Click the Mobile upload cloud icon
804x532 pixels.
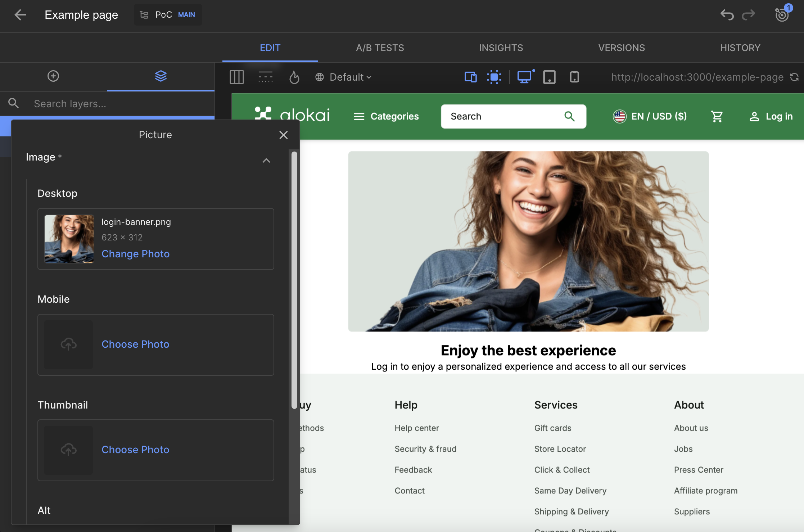click(x=68, y=344)
